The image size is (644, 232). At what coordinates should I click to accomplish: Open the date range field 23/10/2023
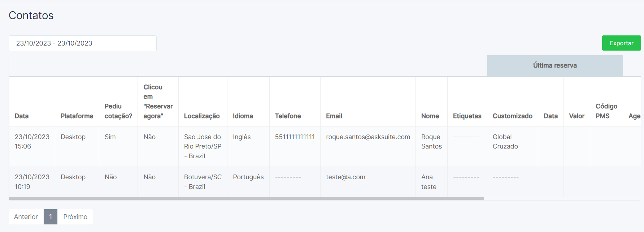(x=83, y=43)
